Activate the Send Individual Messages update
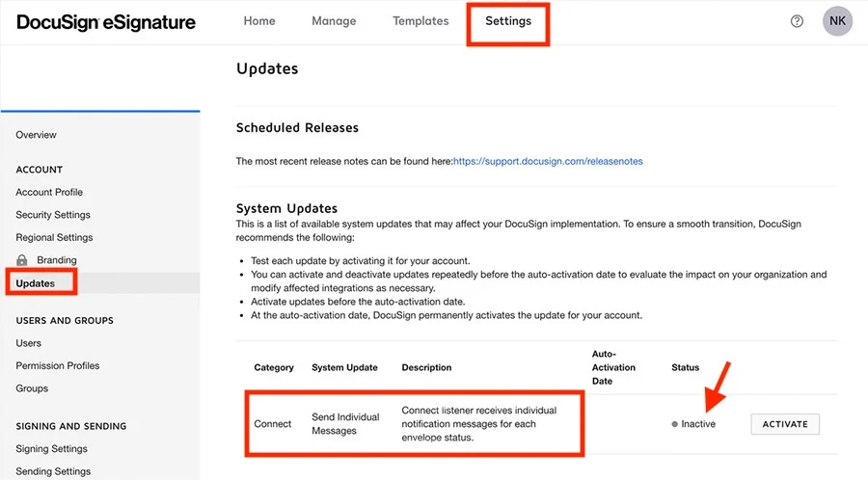The height and width of the screenshot is (480, 868). click(x=785, y=424)
